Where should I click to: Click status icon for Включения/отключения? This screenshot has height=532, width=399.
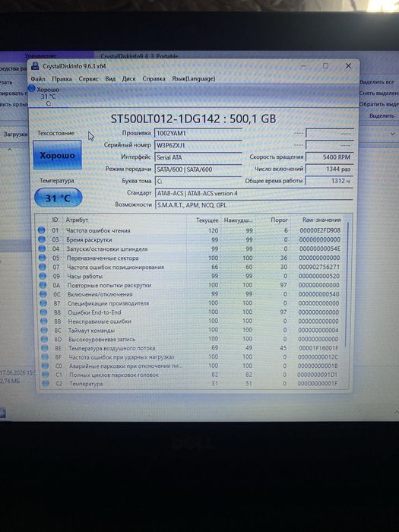click(x=43, y=294)
